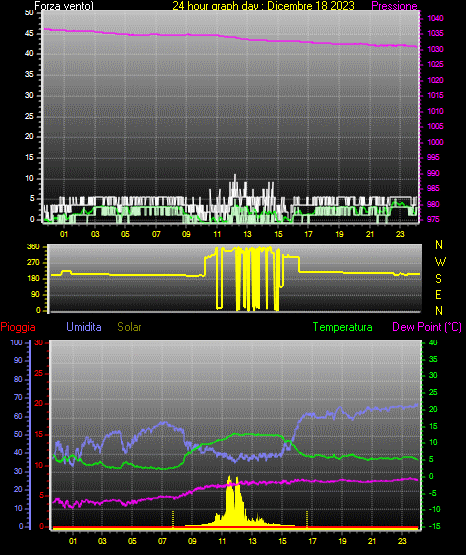The height and width of the screenshot is (555, 466).
Task: Select the Dew Point (°C) legend label
Action: click(427, 327)
